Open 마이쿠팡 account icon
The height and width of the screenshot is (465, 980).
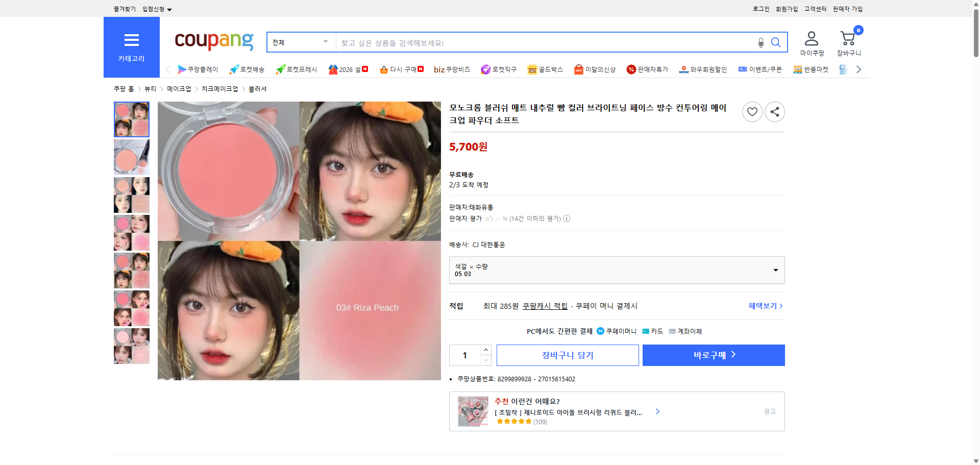tap(811, 38)
